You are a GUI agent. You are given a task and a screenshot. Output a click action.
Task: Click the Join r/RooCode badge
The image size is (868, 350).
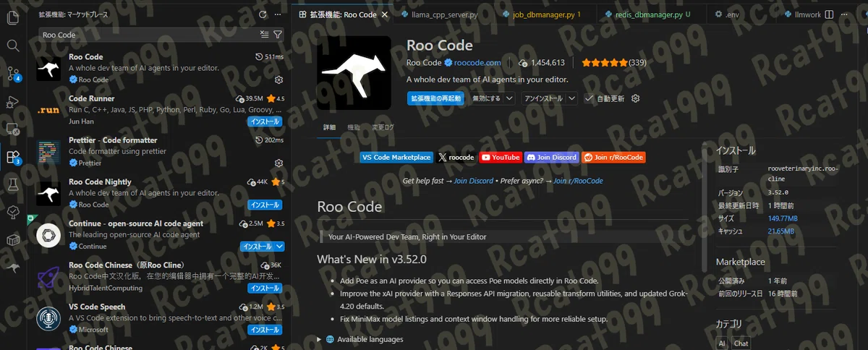[613, 157]
